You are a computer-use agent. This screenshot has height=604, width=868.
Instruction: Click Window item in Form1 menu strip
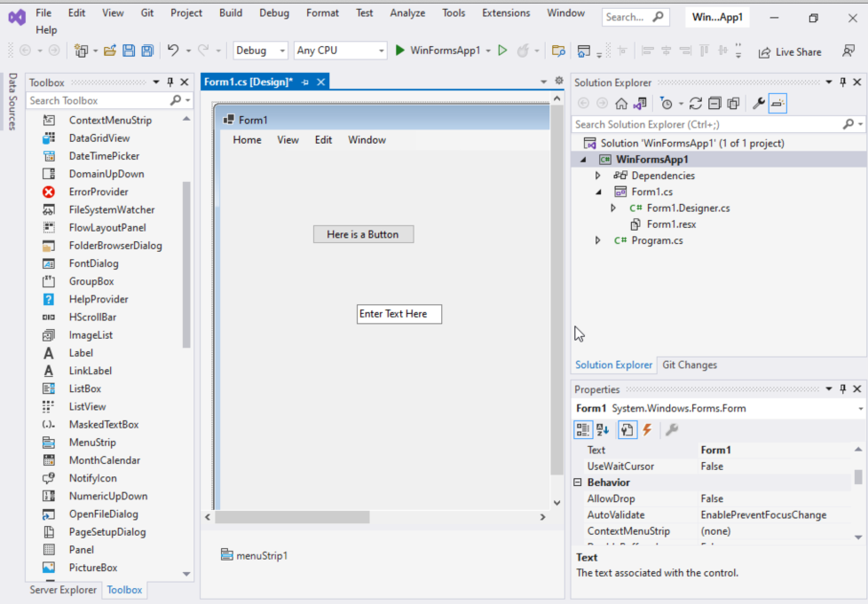(x=367, y=140)
